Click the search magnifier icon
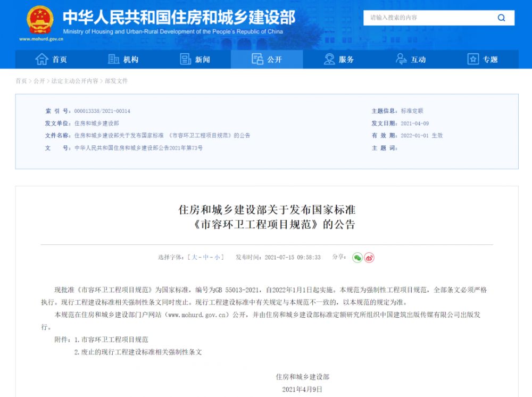This screenshot has width=532, height=397. coord(501,18)
